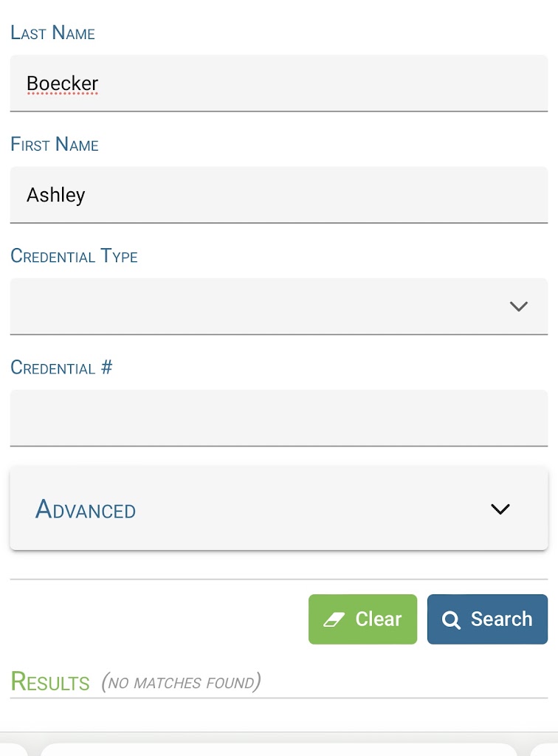Click the Results heading
The image size is (558, 756).
(x=50, y=681)
